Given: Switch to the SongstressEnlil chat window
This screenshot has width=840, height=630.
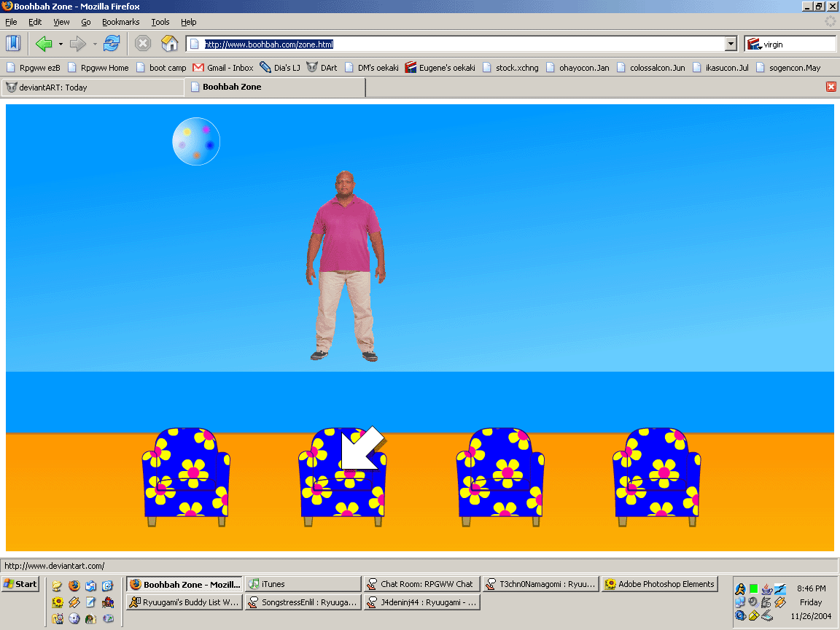Looking at the screenshot, I should pos(303,602).
